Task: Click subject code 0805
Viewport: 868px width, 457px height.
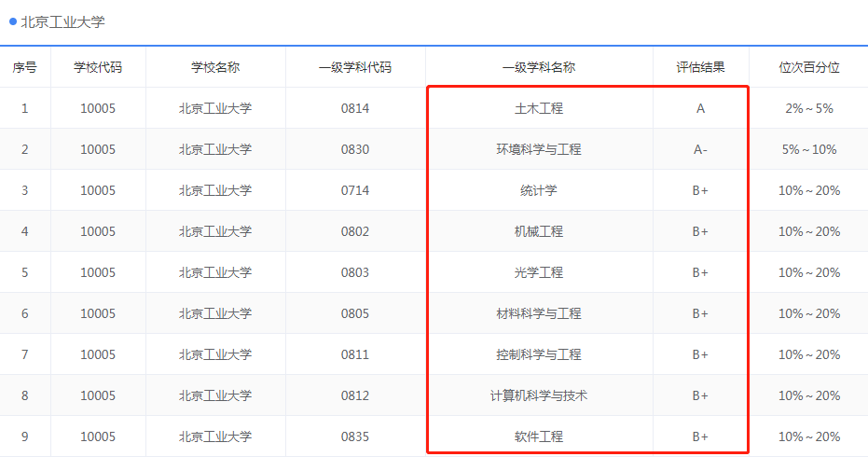Action: pyautogui.click(x=355, y=313)
